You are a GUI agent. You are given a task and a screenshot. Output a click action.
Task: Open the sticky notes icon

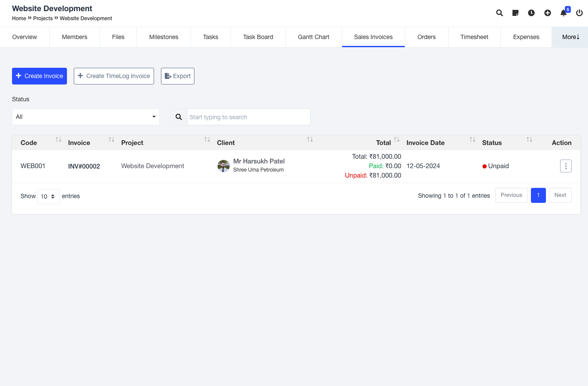(515, 13)
